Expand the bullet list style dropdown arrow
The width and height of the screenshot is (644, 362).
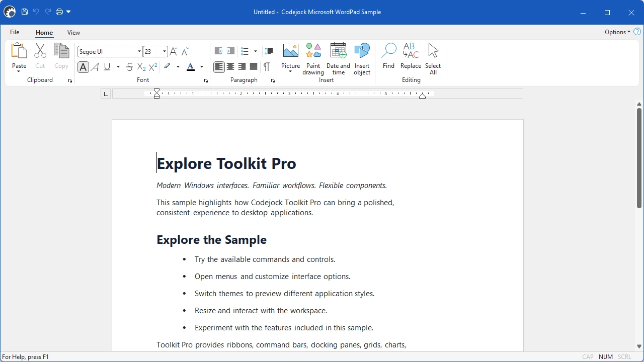coord(256,51)
